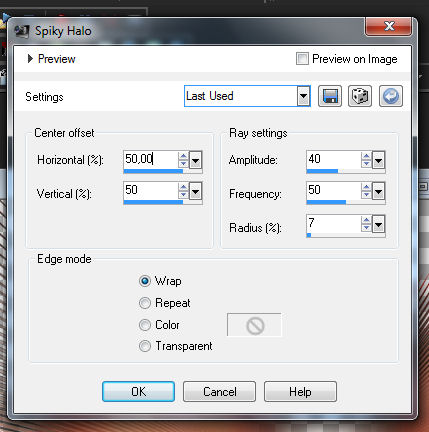429x432 pixels.
Task: Open the Radius slider dropdown arrow
Action: pos(378,224)
